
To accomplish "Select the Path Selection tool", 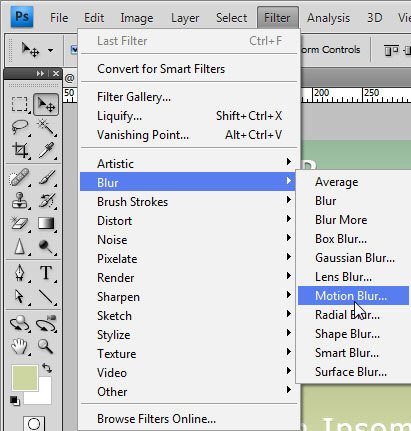I will [x=19, y=296].
